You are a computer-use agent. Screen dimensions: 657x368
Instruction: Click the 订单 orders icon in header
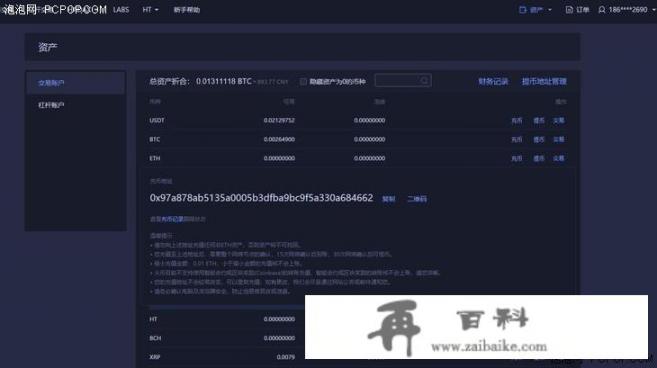[x=569, y=10]
